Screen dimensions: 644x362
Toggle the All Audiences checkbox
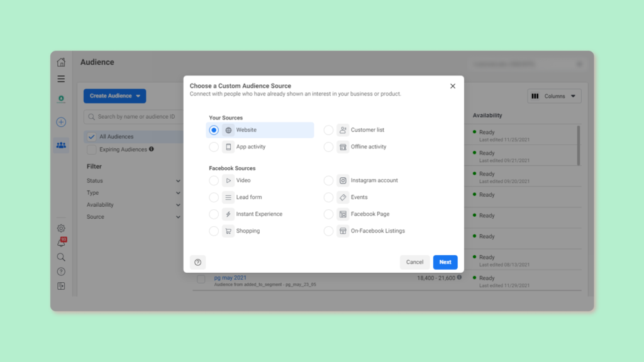coord(92,136)
